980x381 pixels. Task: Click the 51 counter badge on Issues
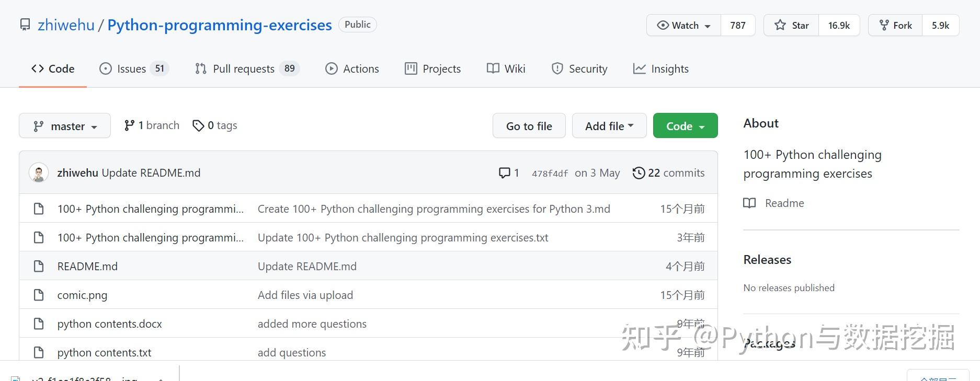[x=159, y=68]
